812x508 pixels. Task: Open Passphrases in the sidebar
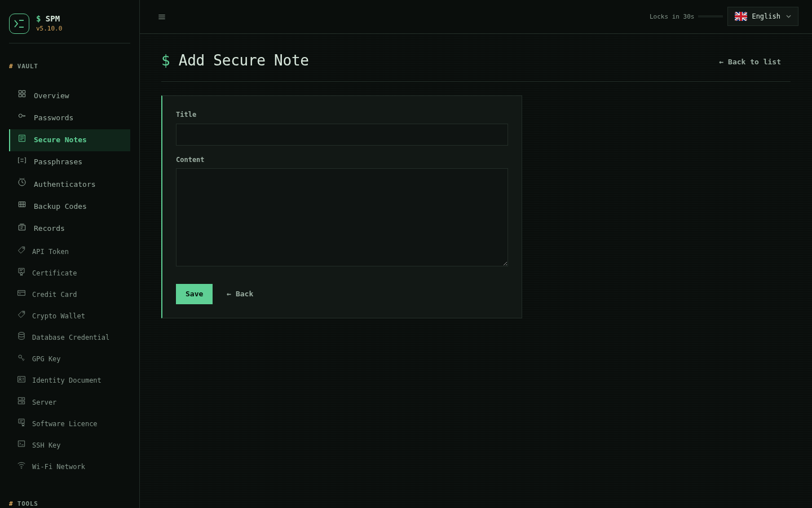coord(70,162)
